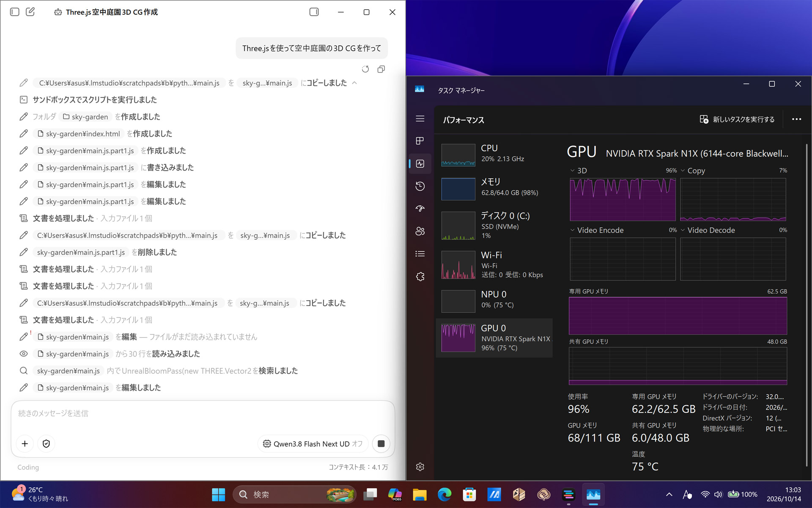This screenshot has width=812, height=508.
Task: Launch Microsoft Edge from the taskbar
Action: (444, 494)
